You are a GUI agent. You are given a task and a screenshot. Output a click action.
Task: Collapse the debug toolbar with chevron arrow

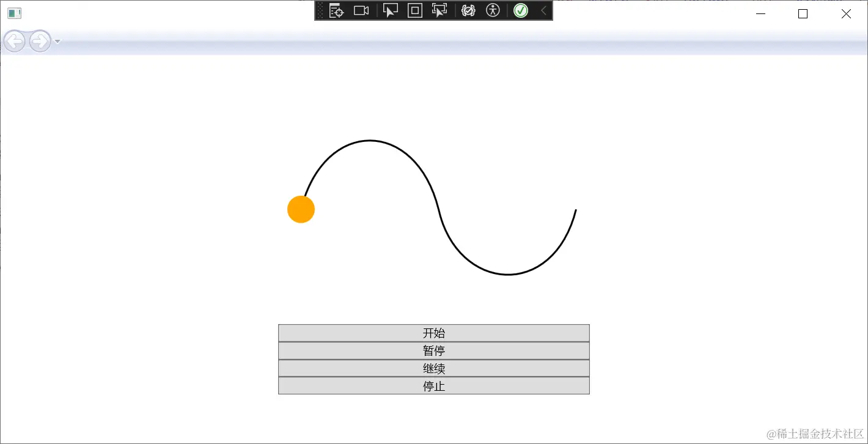pyautogui.click(x=543, y=10)
